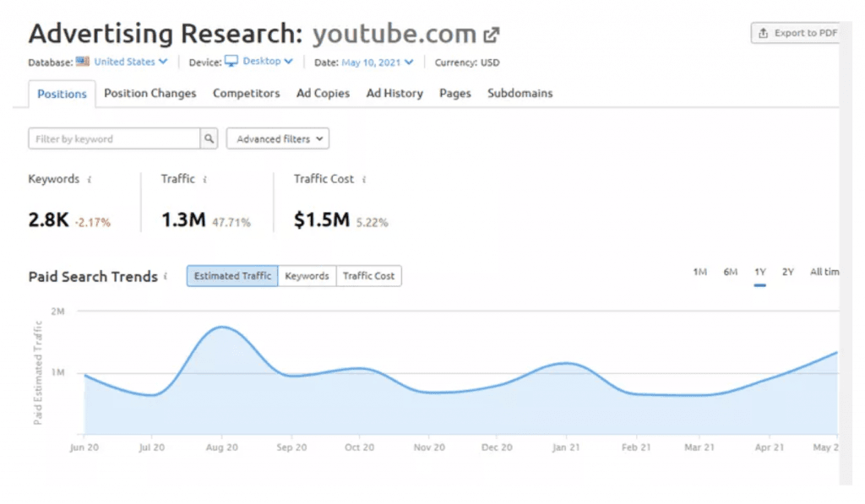
Task: Select the Traffic Cost chart toggle
Action: pos(368,276)
